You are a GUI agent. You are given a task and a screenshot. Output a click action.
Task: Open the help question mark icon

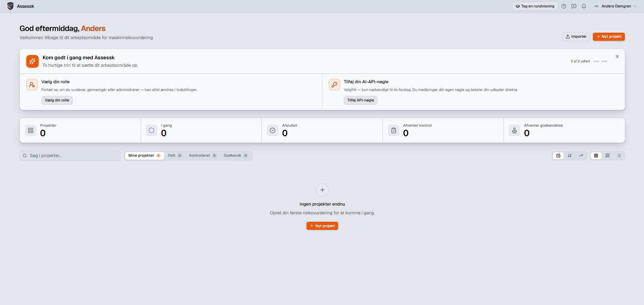(564, 6)
